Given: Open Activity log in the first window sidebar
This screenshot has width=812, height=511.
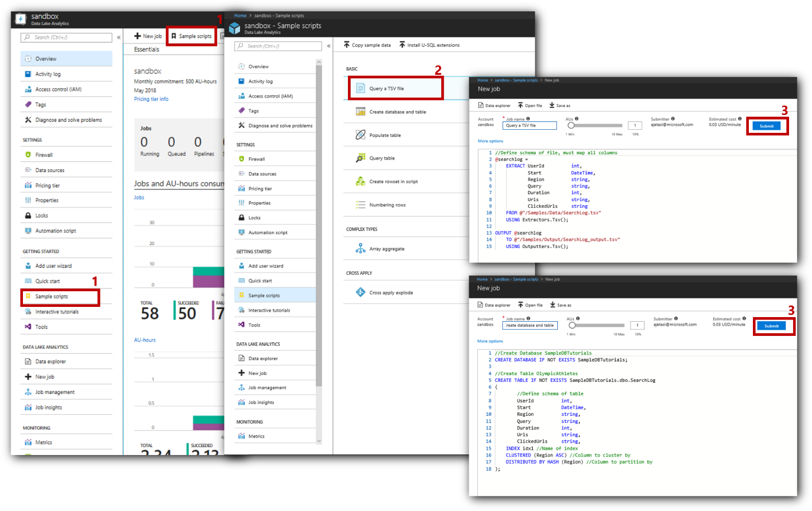Looking at the screenshot, I should coord(66,74).
